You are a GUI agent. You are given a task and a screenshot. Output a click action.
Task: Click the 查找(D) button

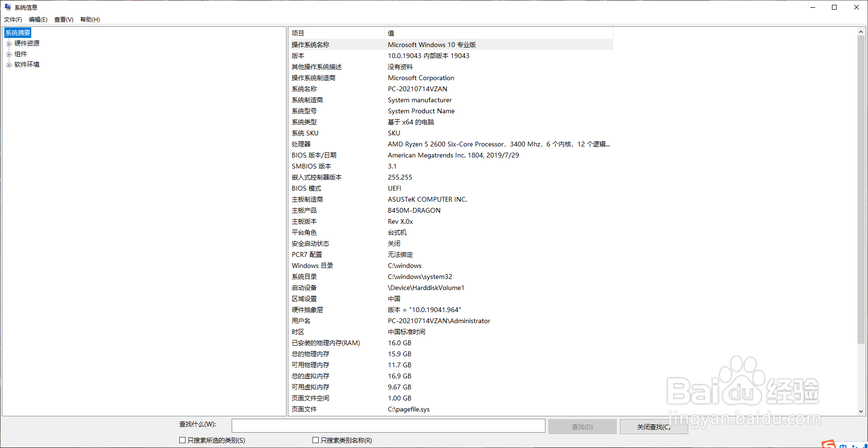click(x=582, y=426)
